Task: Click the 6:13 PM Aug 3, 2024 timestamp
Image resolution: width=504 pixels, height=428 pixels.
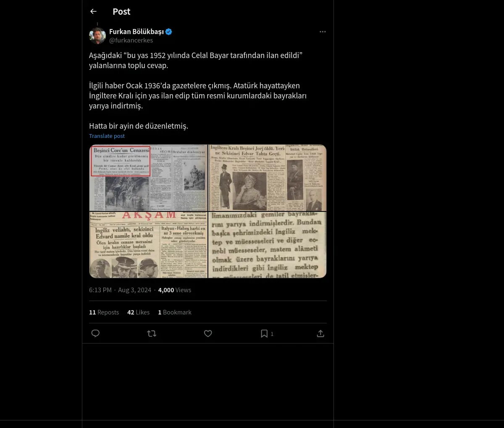Action: pos(120,290)
